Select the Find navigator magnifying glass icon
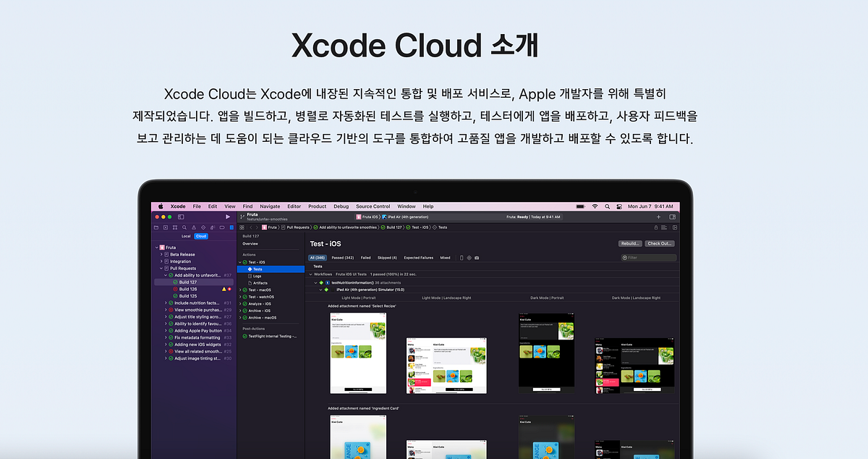The height and width of the screenshot is (459, 868). pyautogui.click(x=184, y=227)
